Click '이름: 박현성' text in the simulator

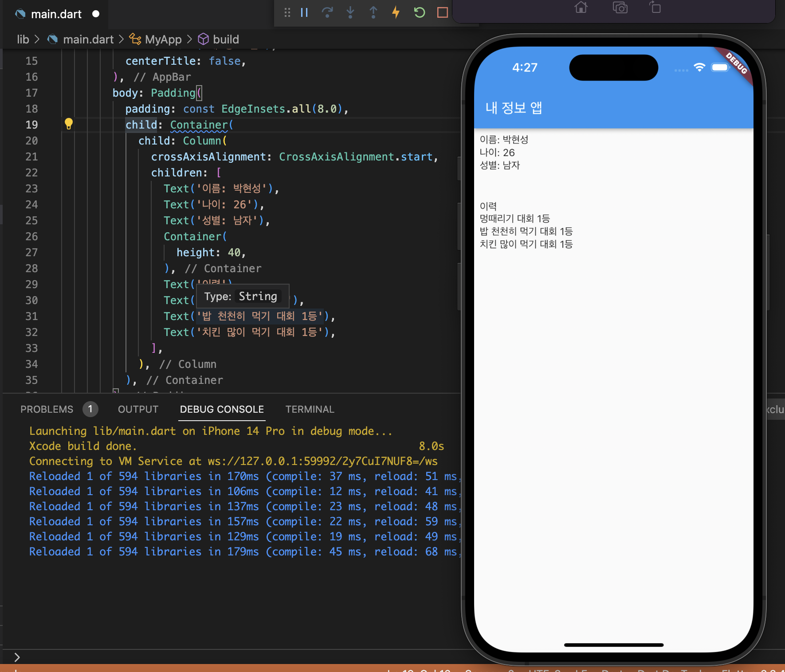[x=504, y=140]
